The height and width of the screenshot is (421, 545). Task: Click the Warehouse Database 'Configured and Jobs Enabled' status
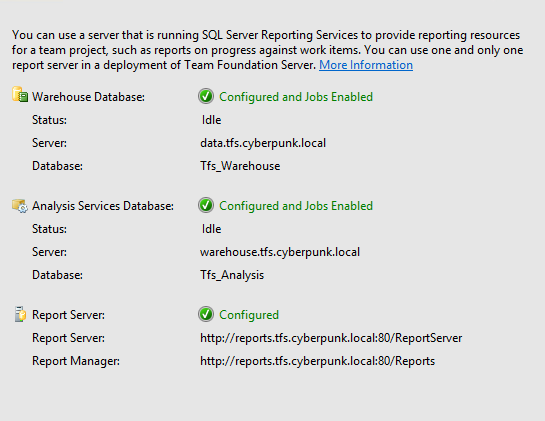click(296, 97)
